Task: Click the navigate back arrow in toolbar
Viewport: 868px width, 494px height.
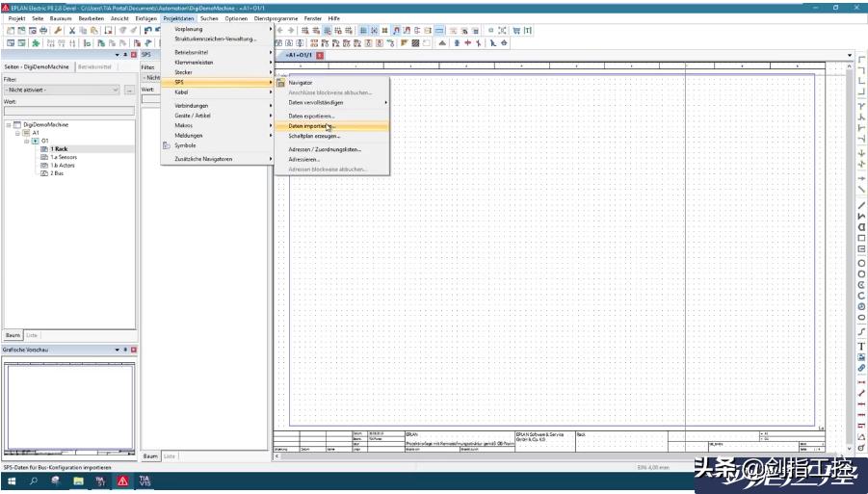Action: click(x=280, y=31)
